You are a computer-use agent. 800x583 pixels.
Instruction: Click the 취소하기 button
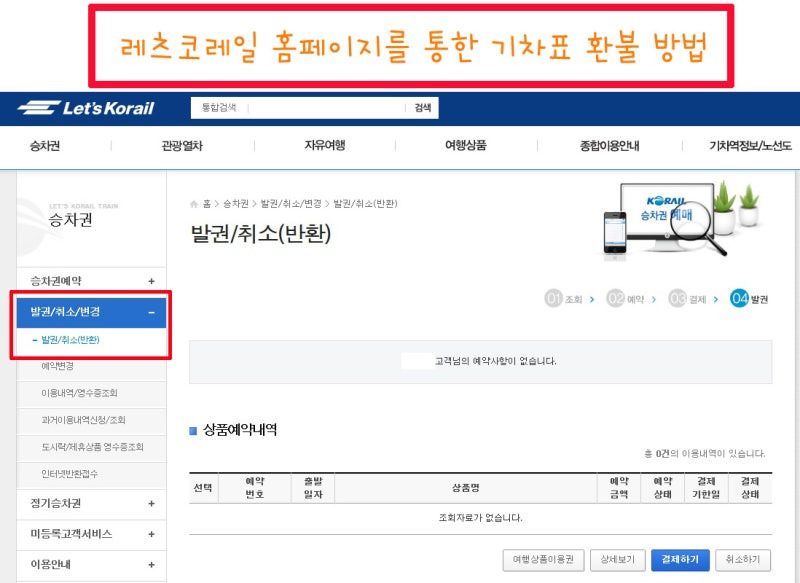743,560
